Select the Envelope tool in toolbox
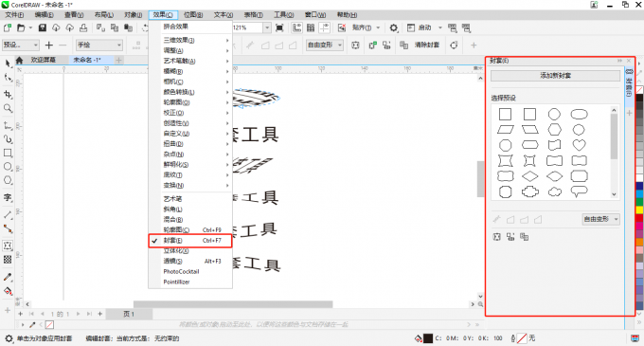This screenshot has width=644, height=346. 8,246
